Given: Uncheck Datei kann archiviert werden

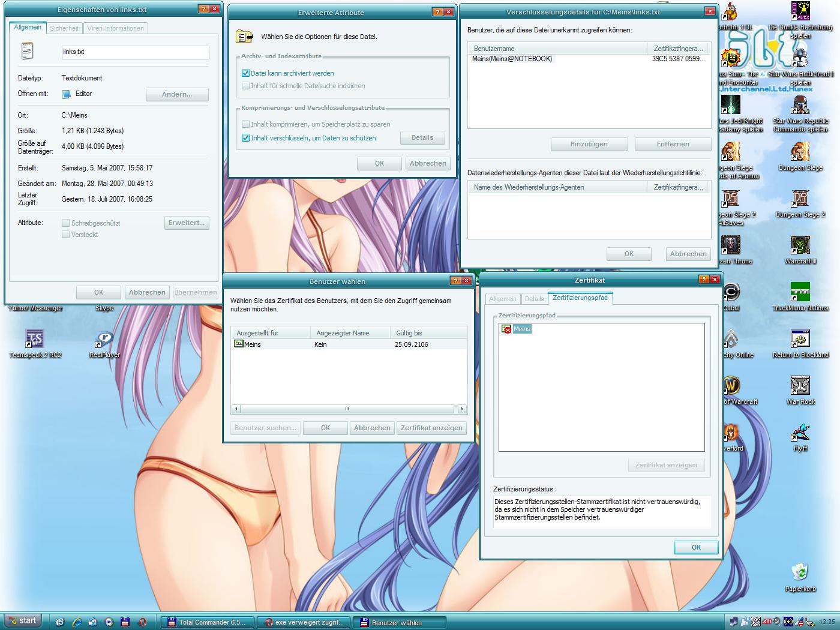Looking at the screenshot, I should (245, 73).
